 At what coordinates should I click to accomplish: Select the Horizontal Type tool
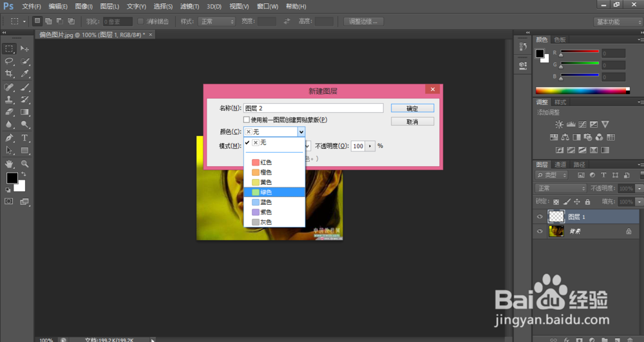point(24,138)
